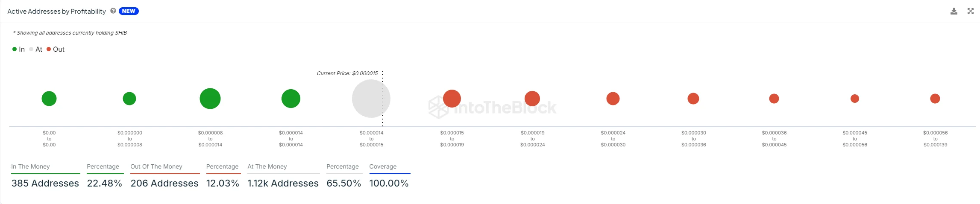Click the 'At The Money' stat header
The height and width of the screenshot is (204, 980).
click(x=267, y=166)
